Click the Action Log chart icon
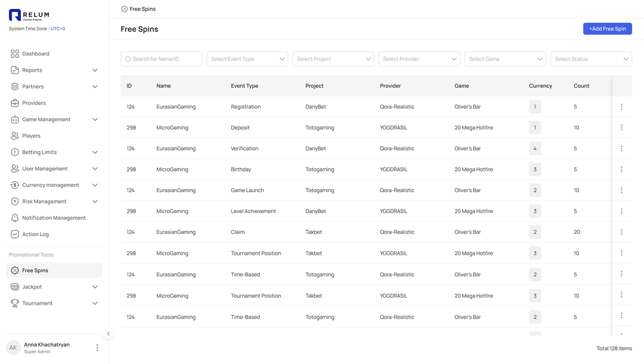Viewport: 644px width, 364px height. [15, 235]
